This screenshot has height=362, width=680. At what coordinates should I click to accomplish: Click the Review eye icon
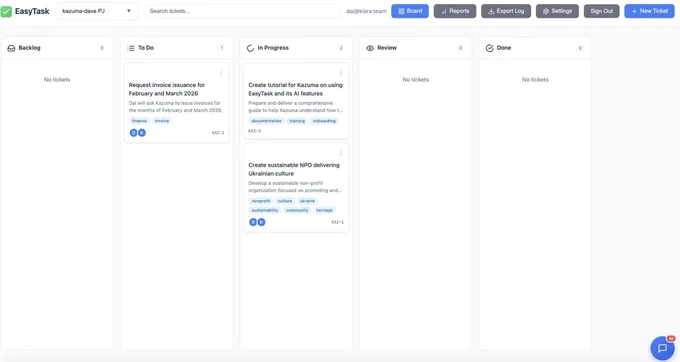tap(370, 48)
